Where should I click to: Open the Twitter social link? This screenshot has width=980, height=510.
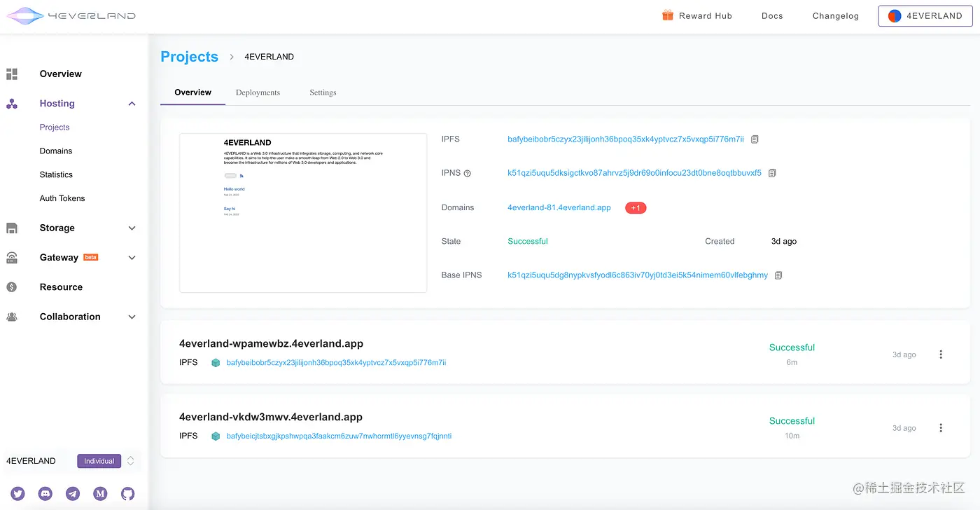point(17,494)
